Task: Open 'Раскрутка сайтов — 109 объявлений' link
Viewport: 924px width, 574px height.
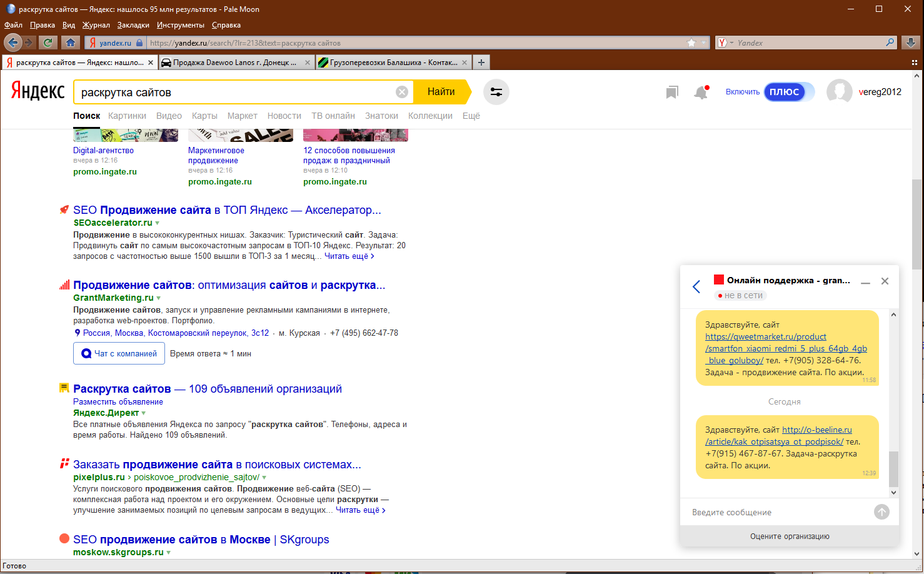Action: (208, 389)
